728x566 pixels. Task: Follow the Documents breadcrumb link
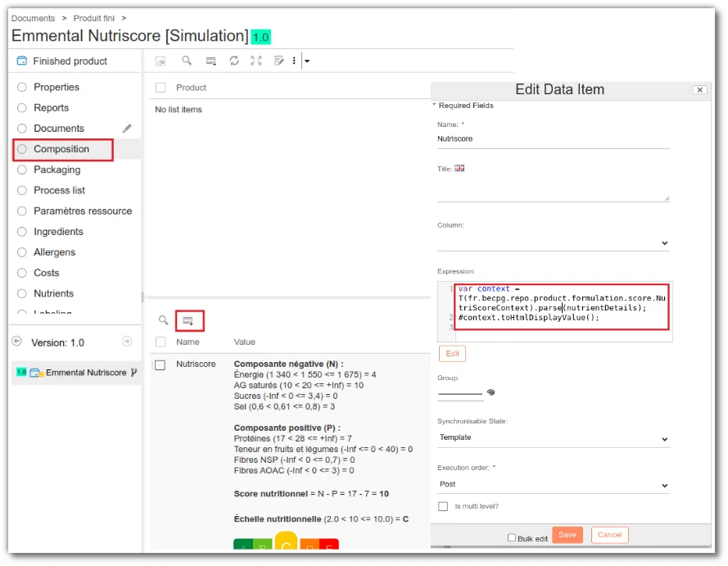click(x=33, y=18)
